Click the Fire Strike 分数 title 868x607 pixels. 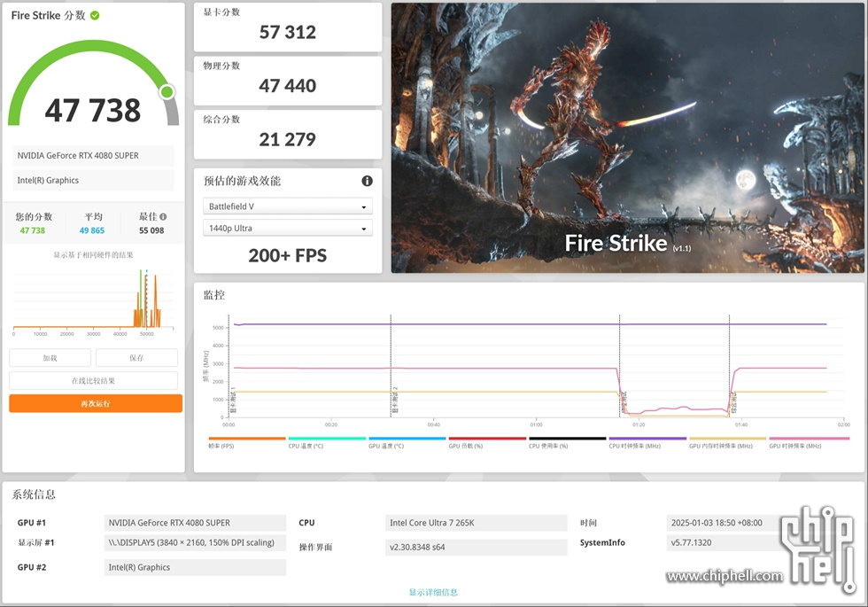[48, 16]
